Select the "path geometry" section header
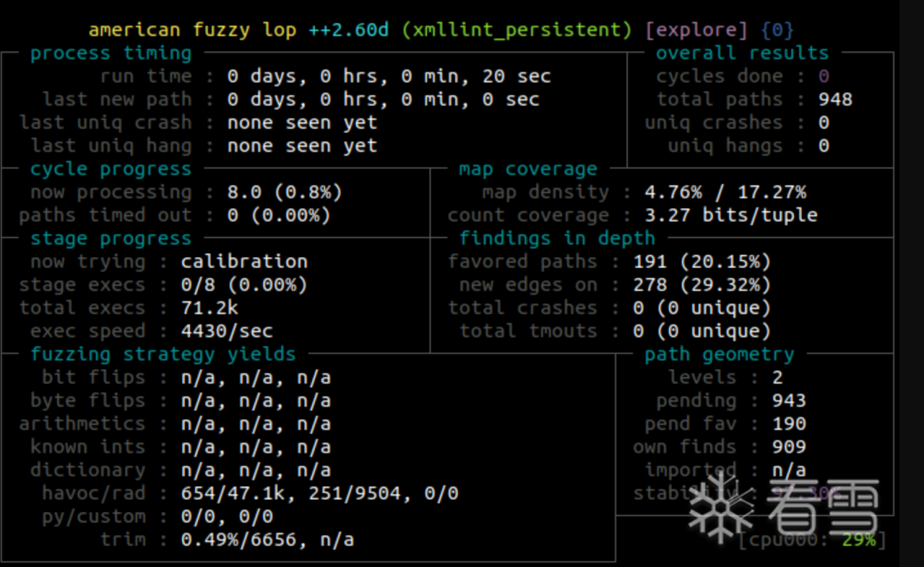Viewport: 924px width, 567px height. (x=719, y=354)
